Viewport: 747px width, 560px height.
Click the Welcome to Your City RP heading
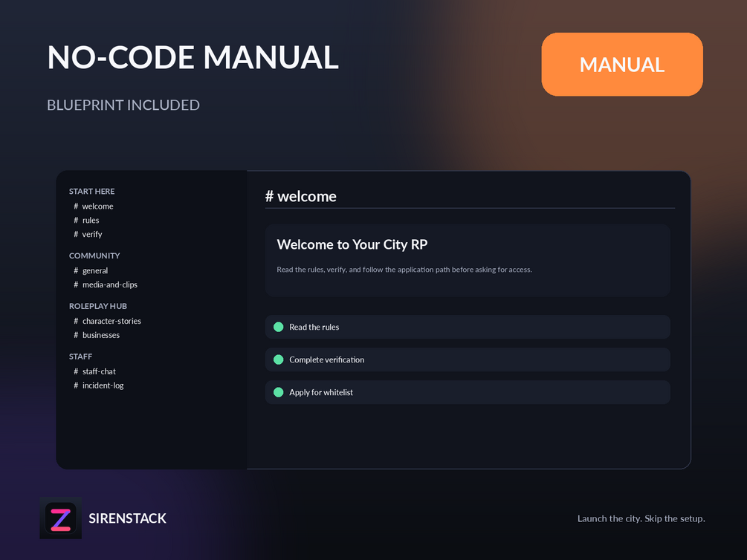point(352,245)
